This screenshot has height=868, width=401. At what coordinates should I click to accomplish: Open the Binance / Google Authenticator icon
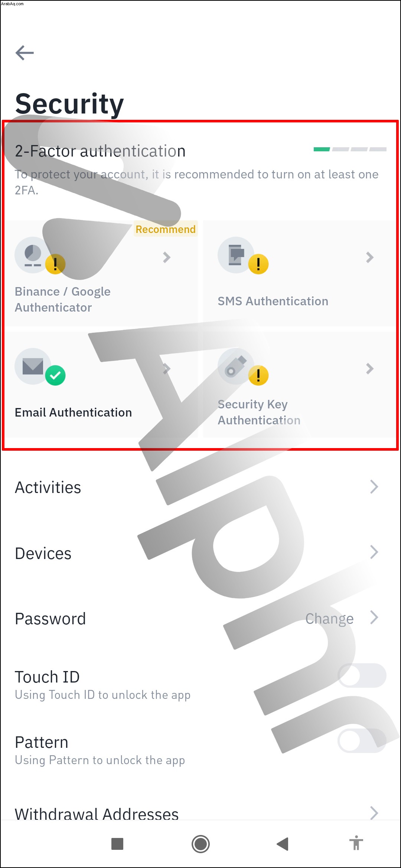point(33,255)
